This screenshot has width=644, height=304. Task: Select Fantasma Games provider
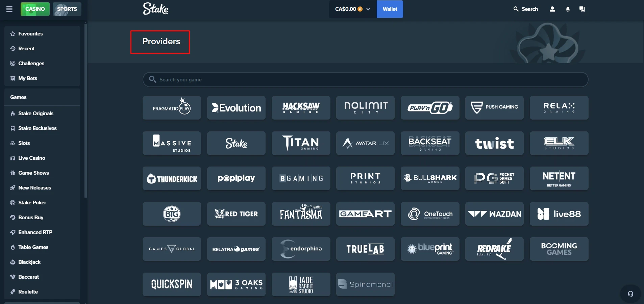click(301, 214)
